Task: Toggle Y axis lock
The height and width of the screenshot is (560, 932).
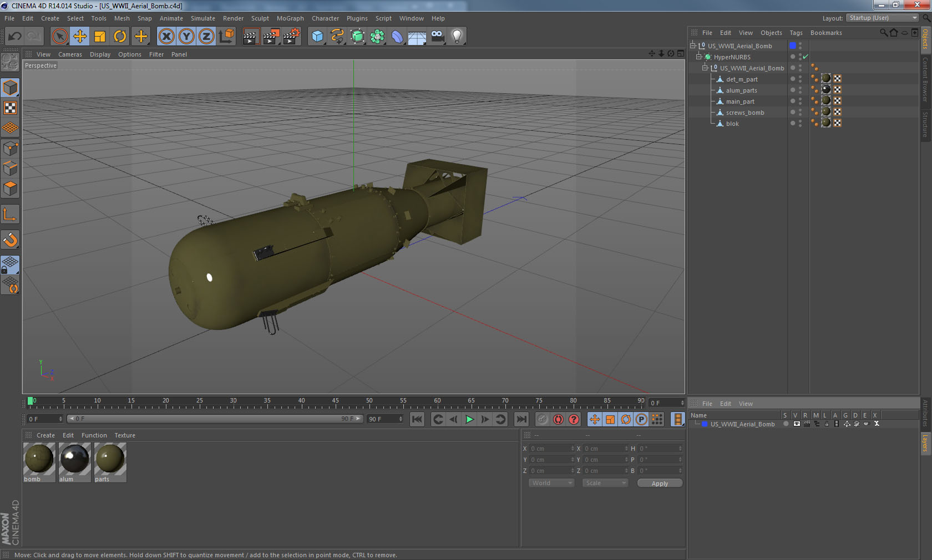Action: (186, 37)
